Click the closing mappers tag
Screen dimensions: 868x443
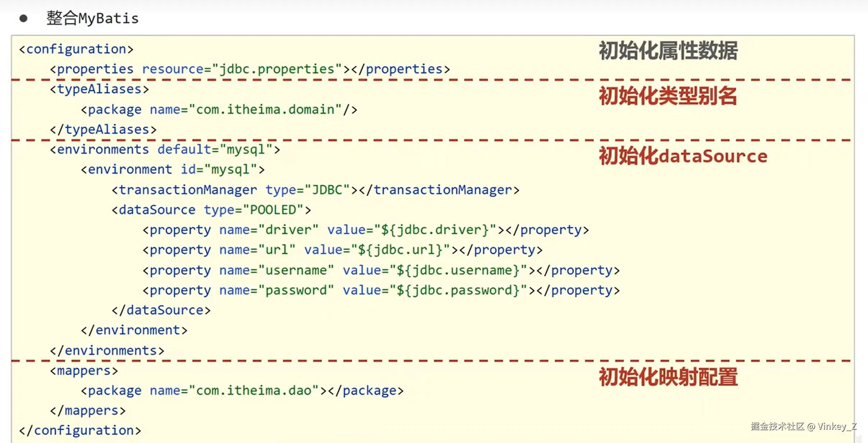[88, 411]
